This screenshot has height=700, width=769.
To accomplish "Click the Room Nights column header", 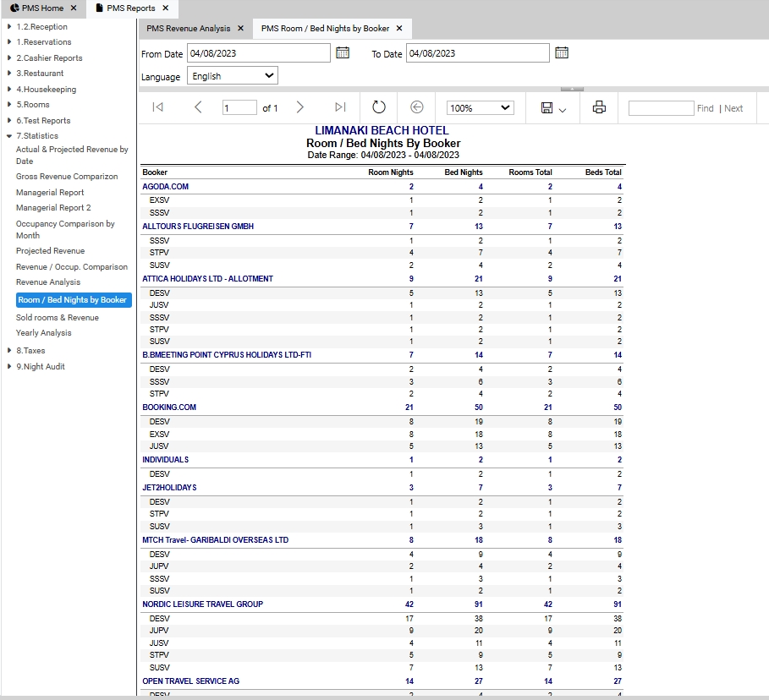I will point(390,172).
